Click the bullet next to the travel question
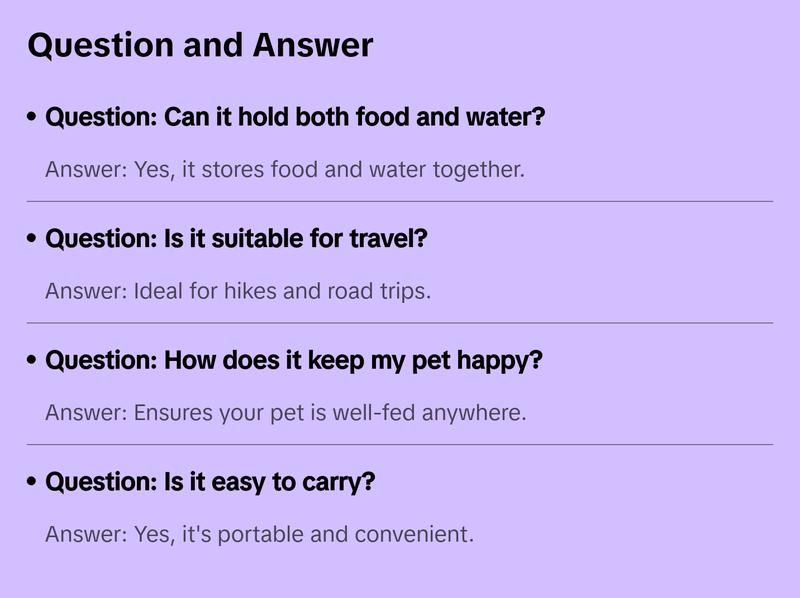 (x=32, y=239)
